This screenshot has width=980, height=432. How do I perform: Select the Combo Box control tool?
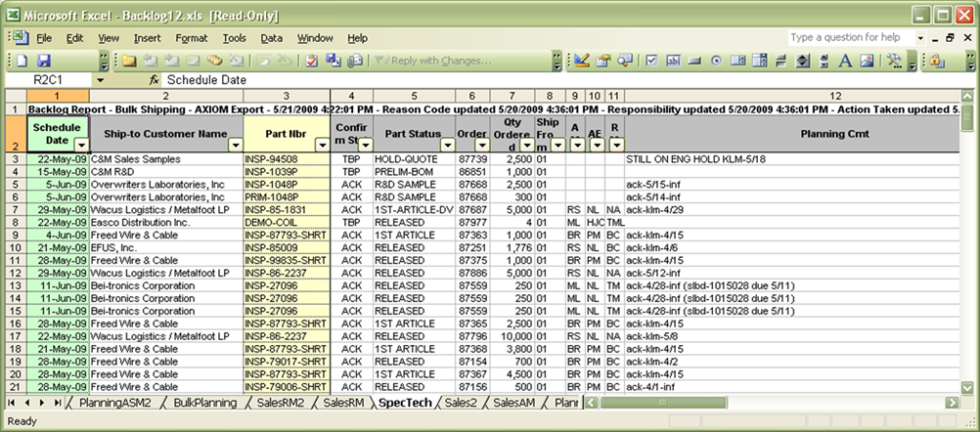tap(759, 61)
